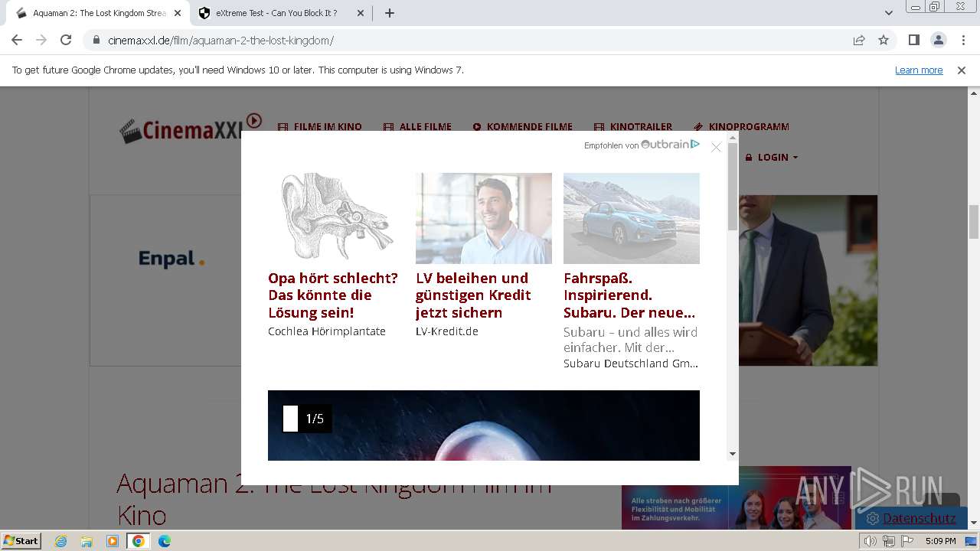Image resolution: width=980 pixels, height=551 pixels.
Task: Bookmark this tab star icon
Action: pyautogui.click(x=884, y=41)
